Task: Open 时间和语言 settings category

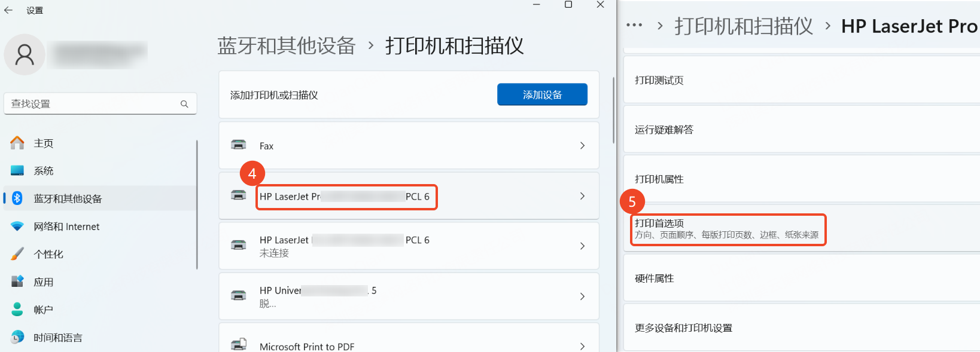Action: [x=100, y=337]
